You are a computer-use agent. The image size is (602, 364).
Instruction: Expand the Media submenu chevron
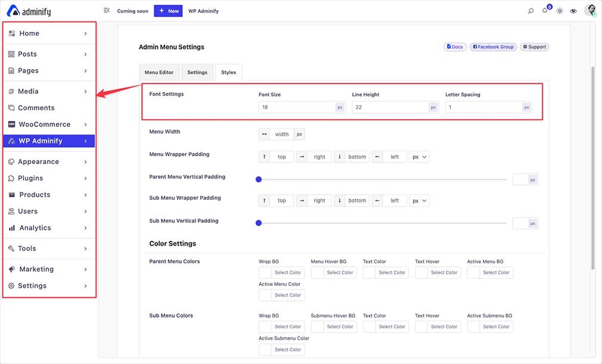pyautogui.click(x=86, y=91)
